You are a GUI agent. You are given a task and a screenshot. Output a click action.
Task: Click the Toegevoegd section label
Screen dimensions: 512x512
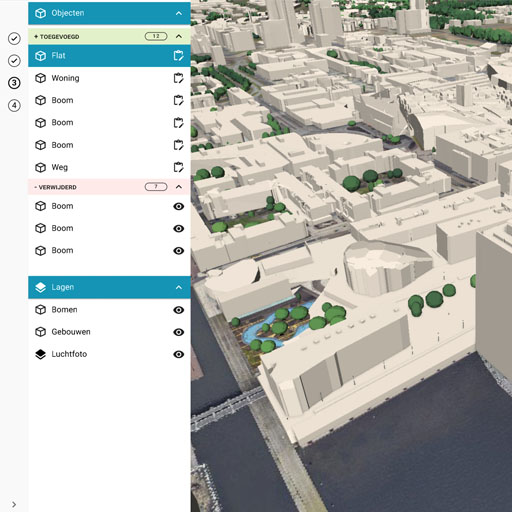point(57,37)
